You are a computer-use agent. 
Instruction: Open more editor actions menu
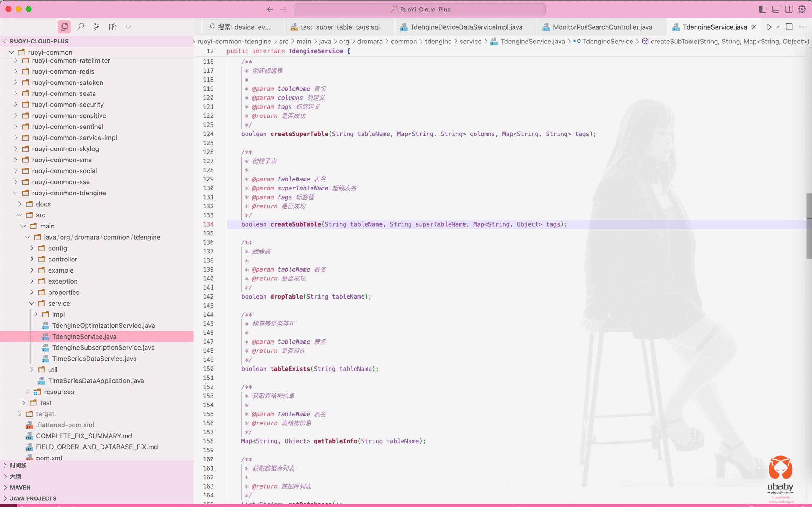tap(802, 27)
